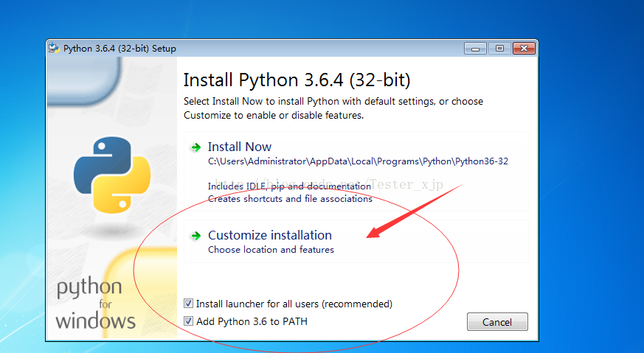Toggle Install launcher for all users checkbox
The width and height of the screenshot is (644, 353).
tap(189, 304)
